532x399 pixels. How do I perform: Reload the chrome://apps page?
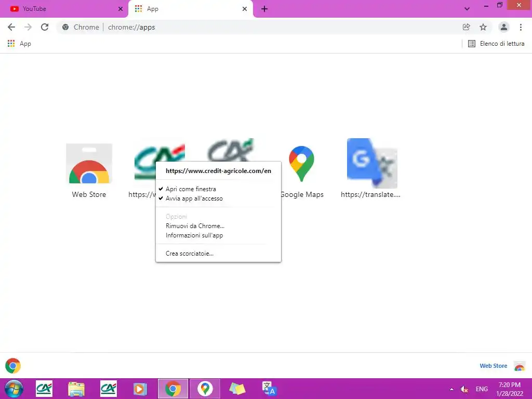(45, 27)
